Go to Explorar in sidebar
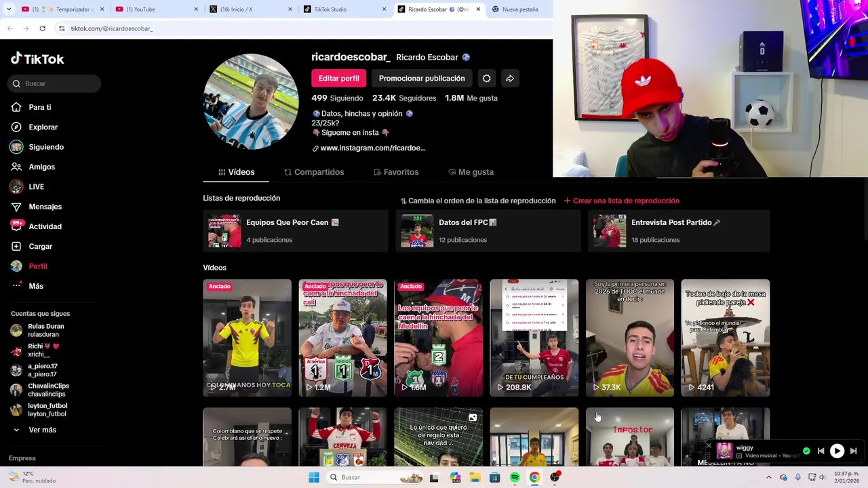This screenshot has height=488, width=868. click(x=34, y=127)
